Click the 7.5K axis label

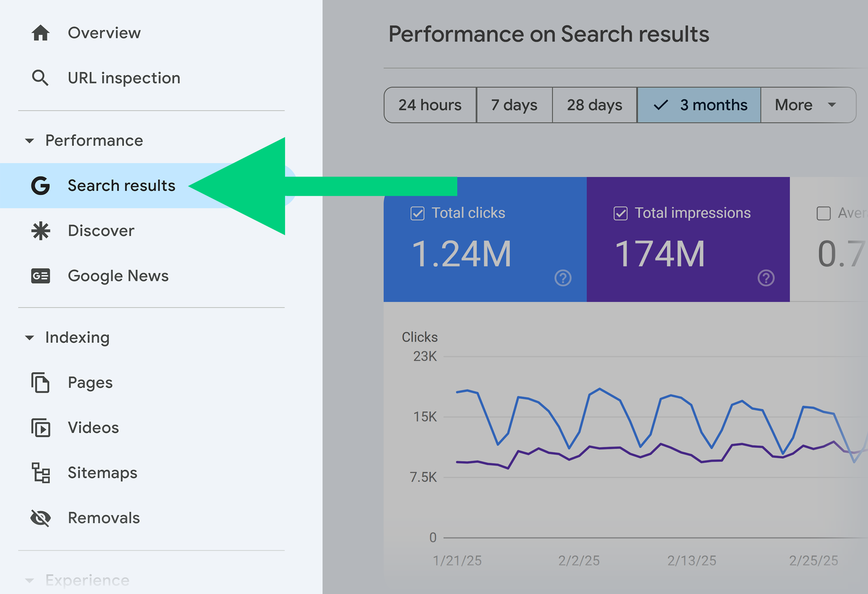[423, 477]
